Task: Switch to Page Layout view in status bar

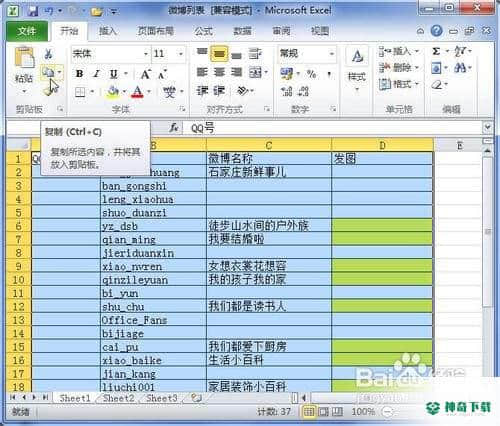Action: pyautogui.click(x=323, y=412)
